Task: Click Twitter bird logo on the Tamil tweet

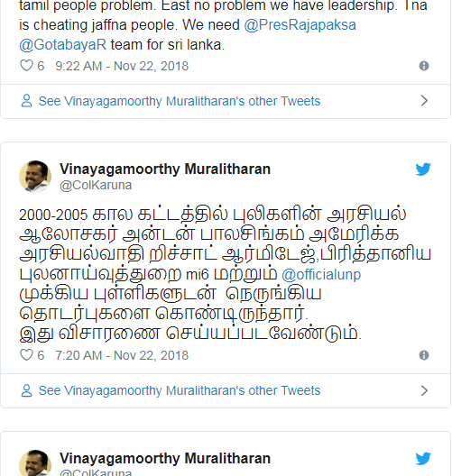Action: click(x=423, y=169)
